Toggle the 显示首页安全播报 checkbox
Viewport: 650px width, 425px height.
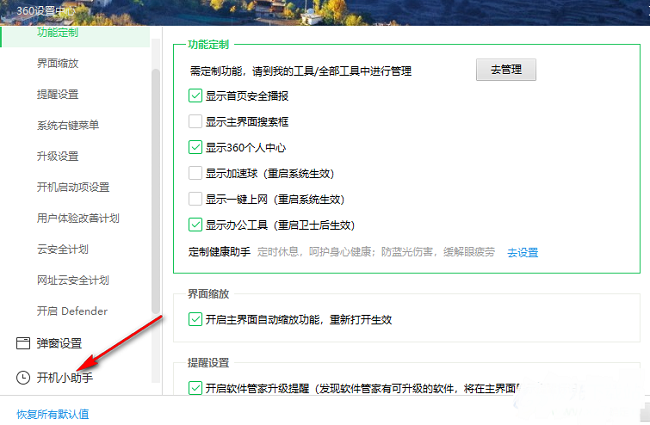[x=195, y=96]
